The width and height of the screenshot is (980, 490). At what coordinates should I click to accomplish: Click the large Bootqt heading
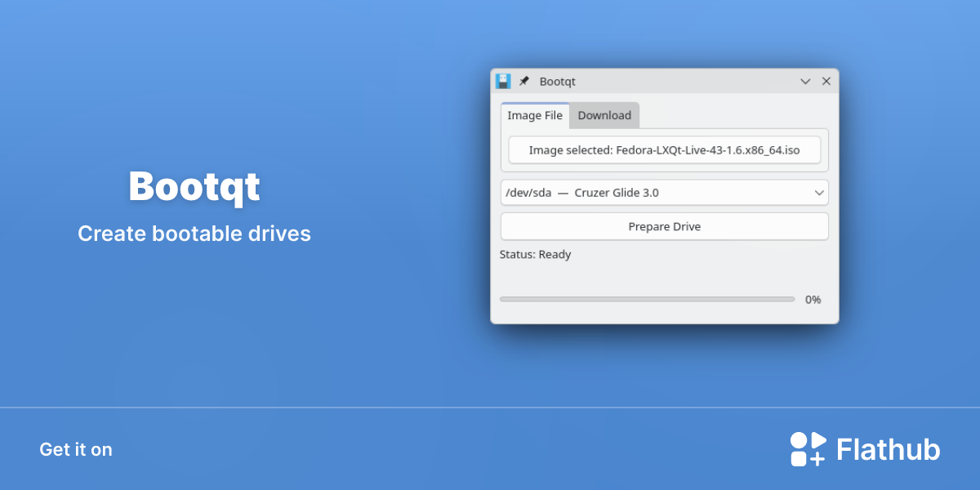click(x=194, y=187)
